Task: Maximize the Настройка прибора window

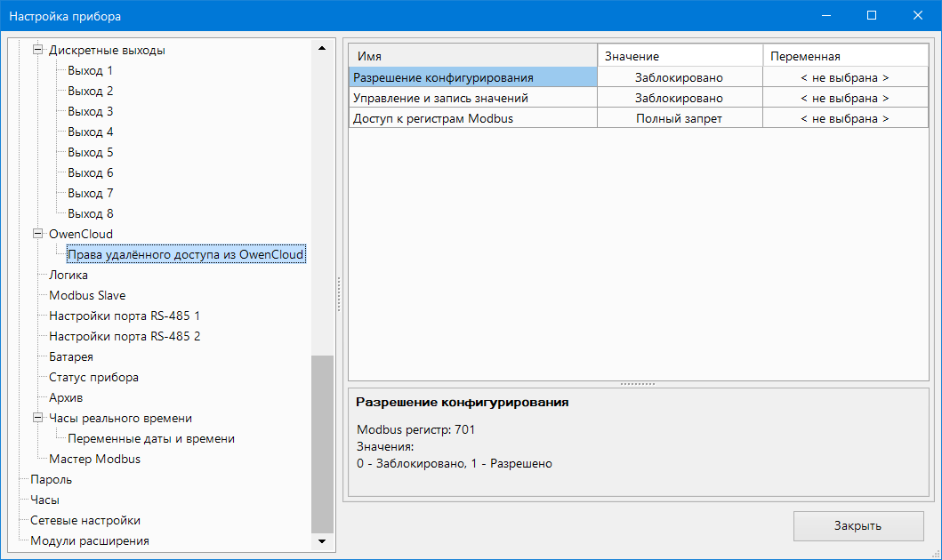Action: [872, 16]
